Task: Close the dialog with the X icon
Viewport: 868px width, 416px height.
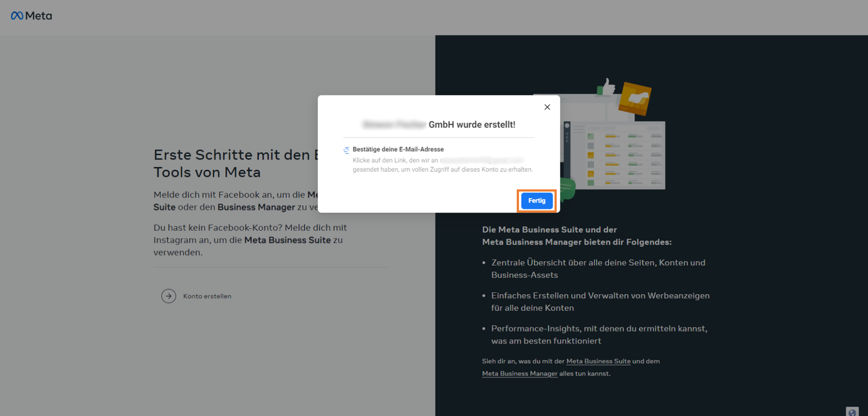Action: coord(547,107)
